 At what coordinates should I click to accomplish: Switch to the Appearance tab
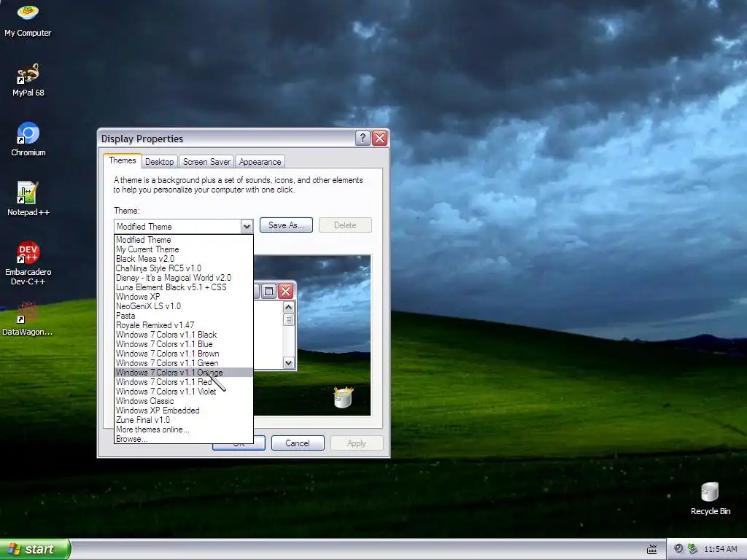260,162
